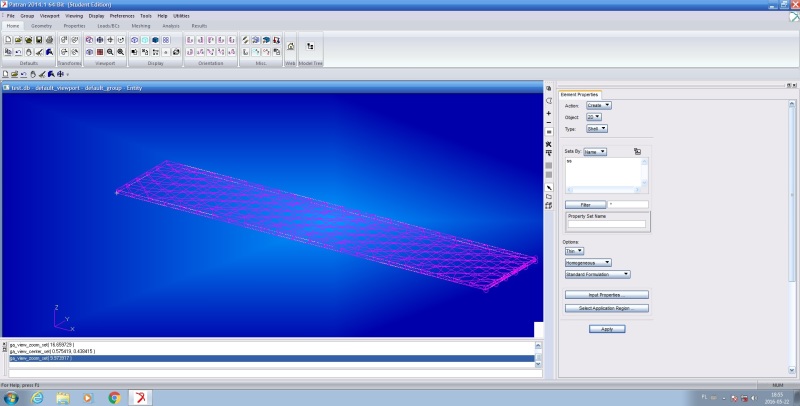Switch to the Analysis ribbon tab
The height and width of the screenshot is (406, 800).
[171, 26]
